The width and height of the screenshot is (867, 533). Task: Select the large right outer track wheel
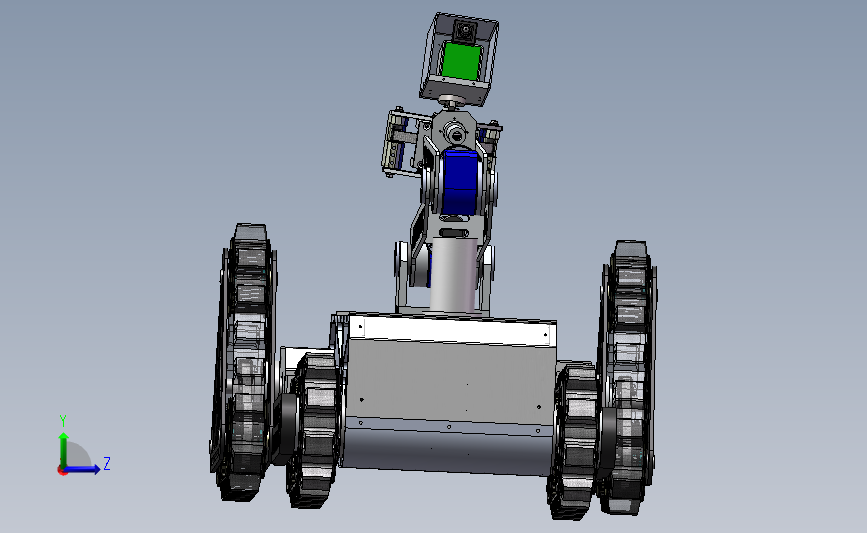tap(628, 378)
